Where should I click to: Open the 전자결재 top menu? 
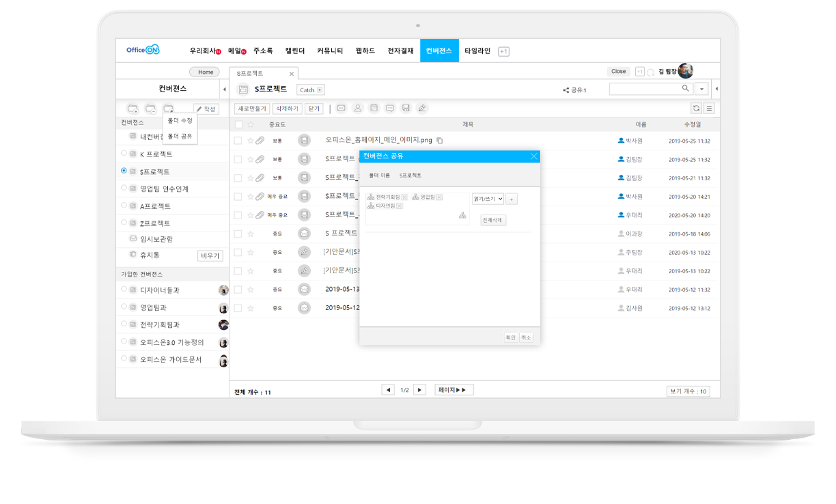[x=400, y=51]
